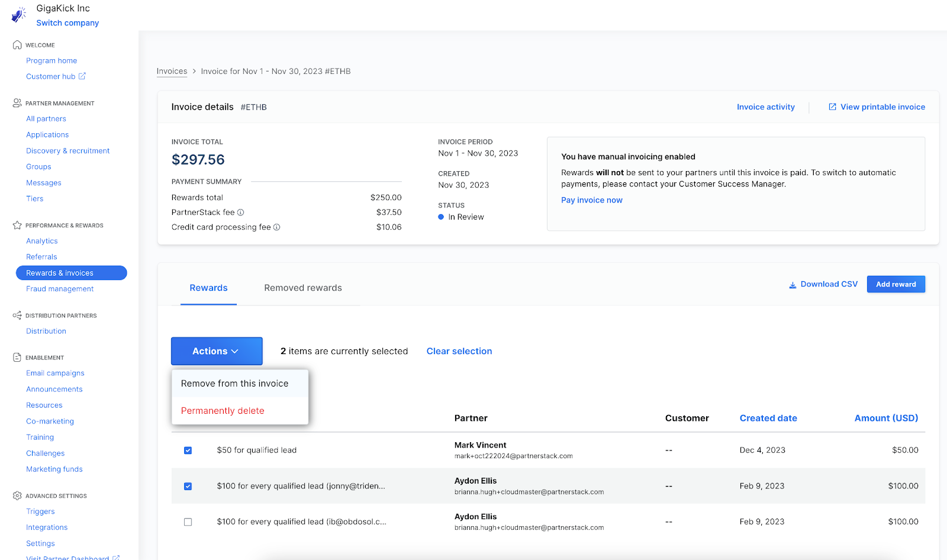Click Pay invoice now link
The width and height of the screenshot is (947, 560).
point(592,200)
